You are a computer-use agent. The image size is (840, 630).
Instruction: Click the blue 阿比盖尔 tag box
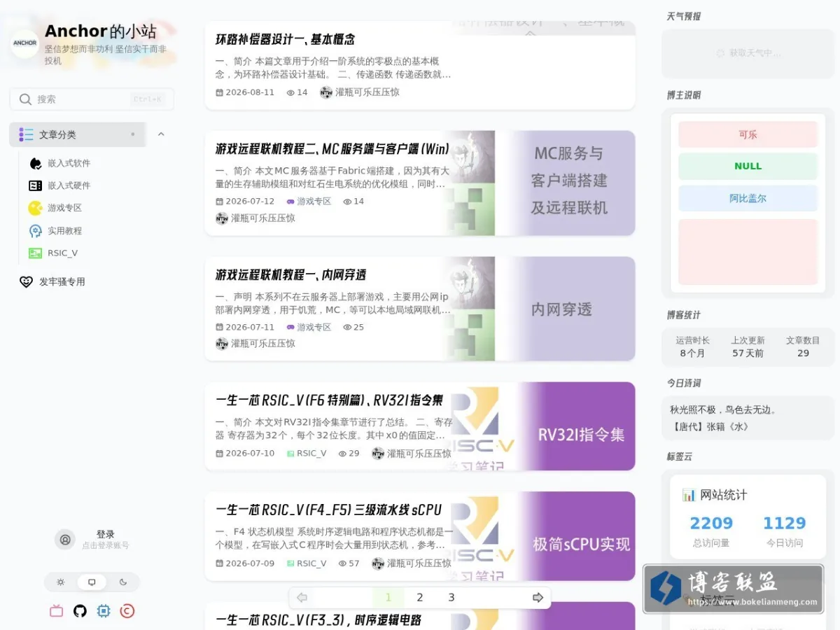[748, 198]
